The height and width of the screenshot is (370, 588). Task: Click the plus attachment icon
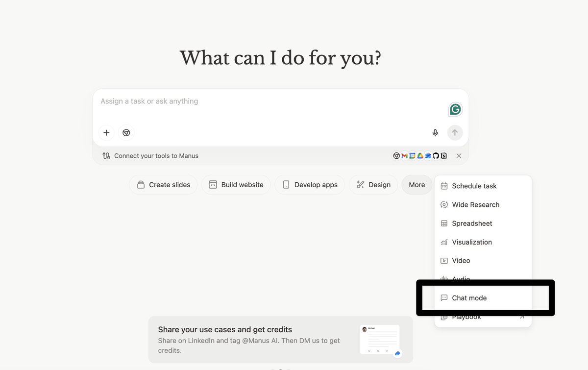(106, 133)
